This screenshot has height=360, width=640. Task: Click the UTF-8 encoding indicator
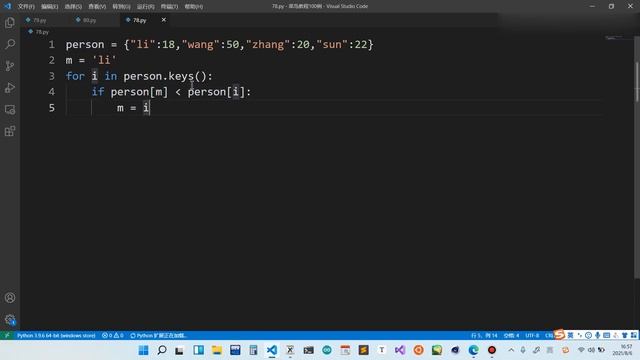tap(532, 336)
